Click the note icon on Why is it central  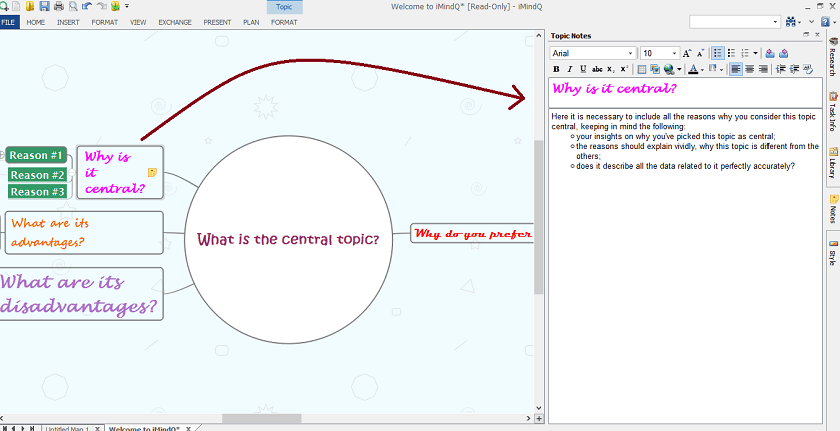coord(152,172)
